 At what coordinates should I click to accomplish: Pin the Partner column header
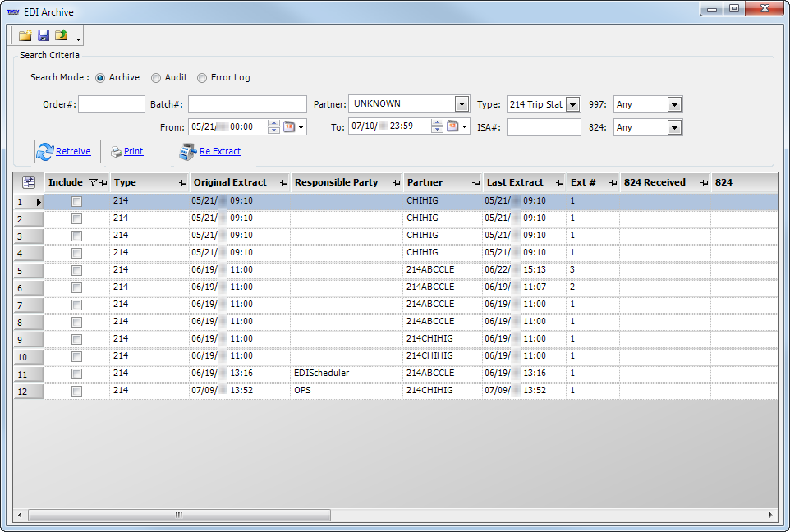tap(475, 182)
